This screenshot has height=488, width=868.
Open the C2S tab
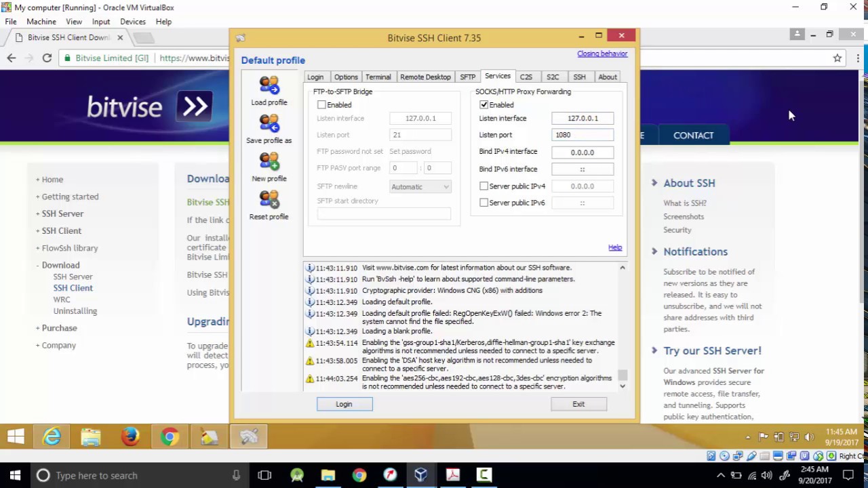(x=526, y=77)
